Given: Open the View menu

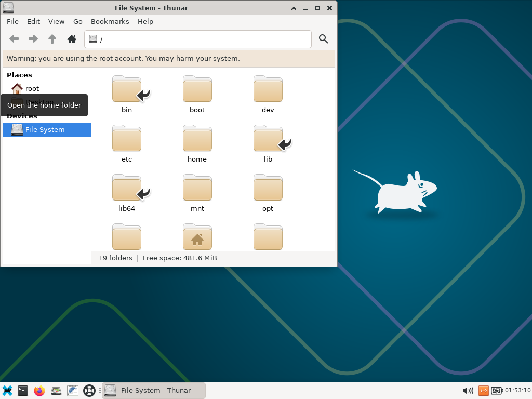Looking at the screenshot, I should point(56,21).
